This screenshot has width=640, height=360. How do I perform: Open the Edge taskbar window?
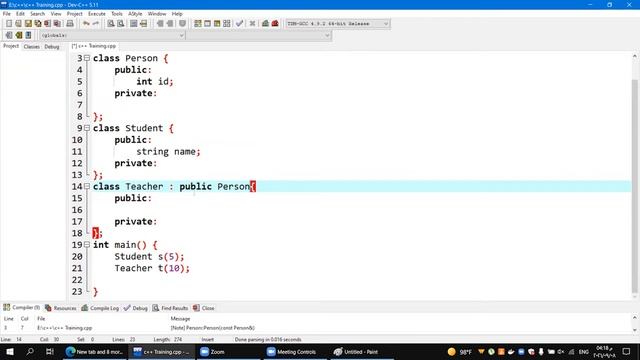pos(96,351)
